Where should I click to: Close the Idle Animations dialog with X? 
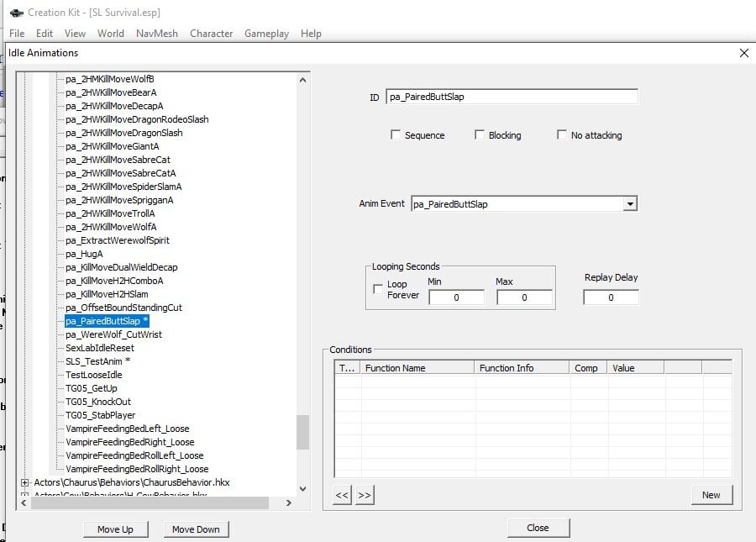click(x=744, y=53)
